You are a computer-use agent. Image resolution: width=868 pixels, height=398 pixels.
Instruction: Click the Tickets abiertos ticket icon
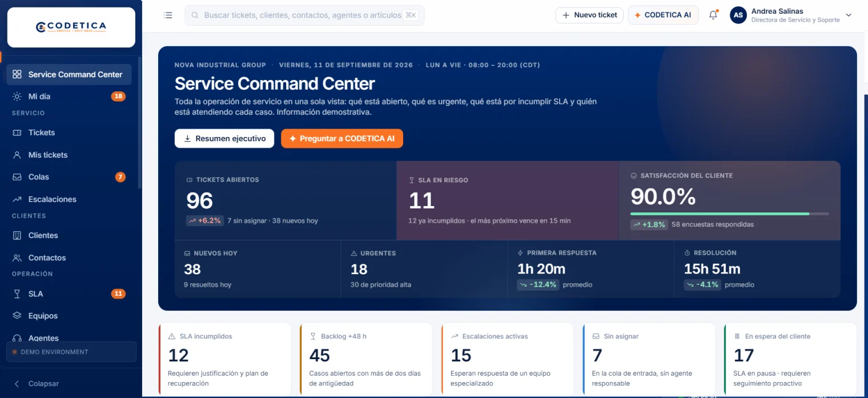pyautogui.click(x=190, y=180)
